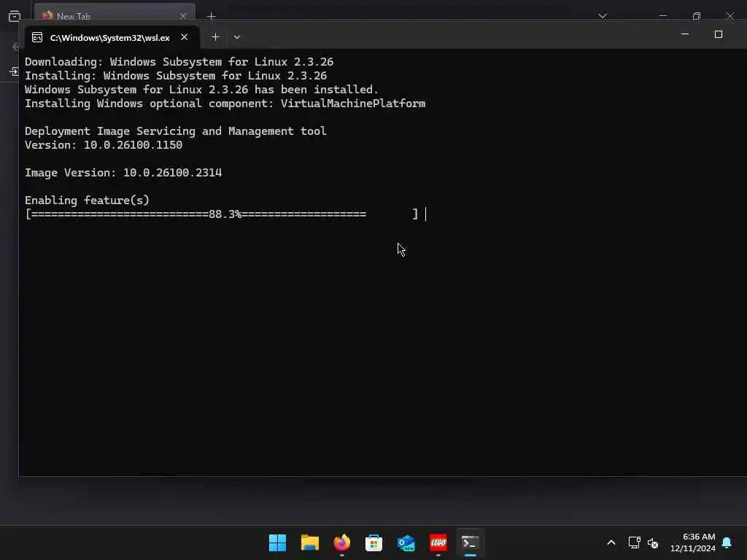This screenshot has width=747, height=560.
Task: Click the Firefox sidebar icon at left edge
Action: coord(15,72)
